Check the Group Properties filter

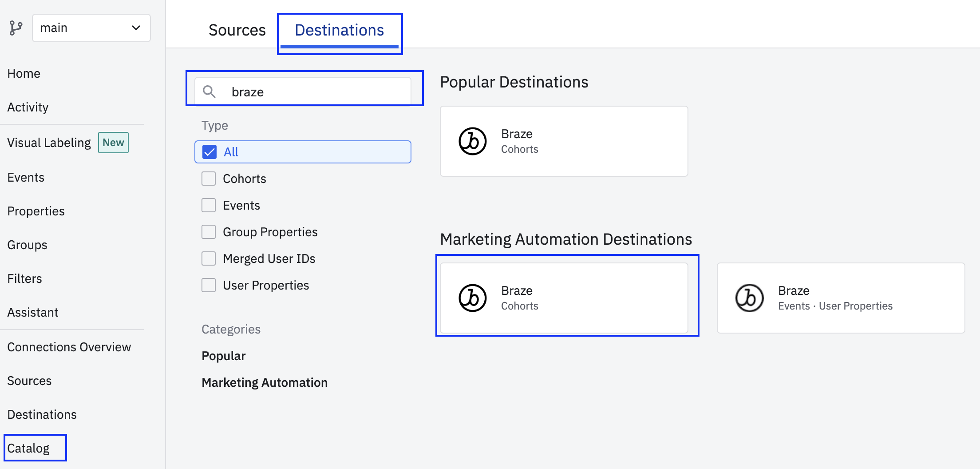[209, 232]
